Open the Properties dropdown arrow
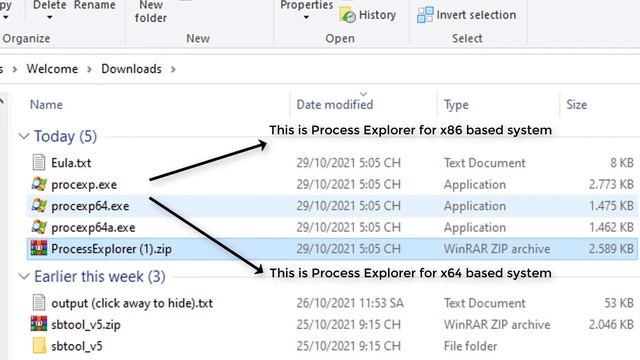 tap(306, 18)
